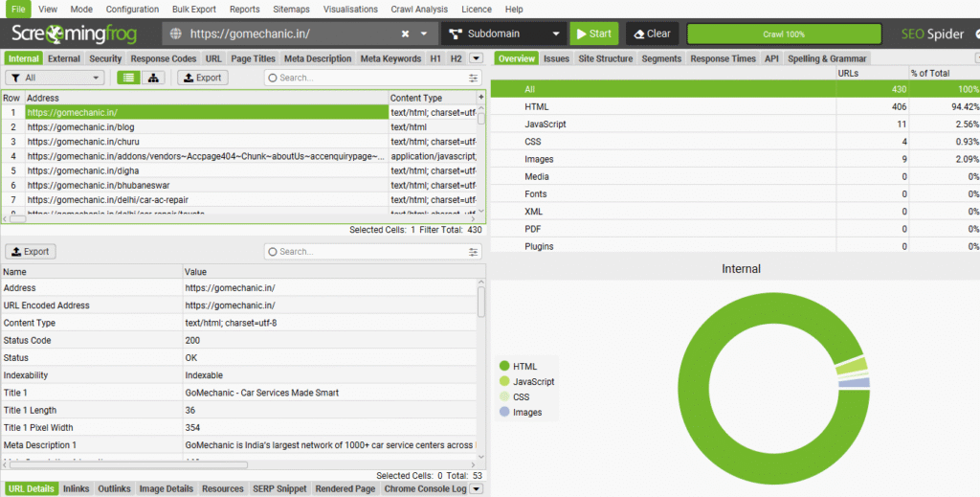This screenshot has width=980, height=497.
Task: Open the Response Times tab
Action: coord(724,58)
